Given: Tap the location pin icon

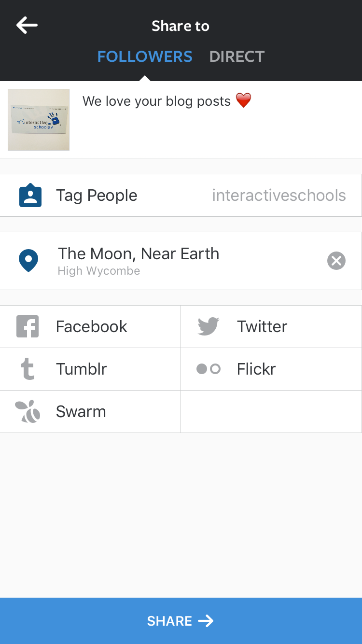Looking at the screenshot, I should pos(28,261).
